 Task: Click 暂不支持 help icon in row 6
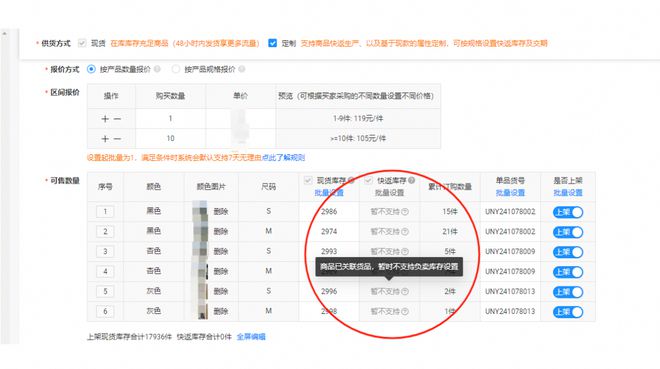(x=405, y=311)
